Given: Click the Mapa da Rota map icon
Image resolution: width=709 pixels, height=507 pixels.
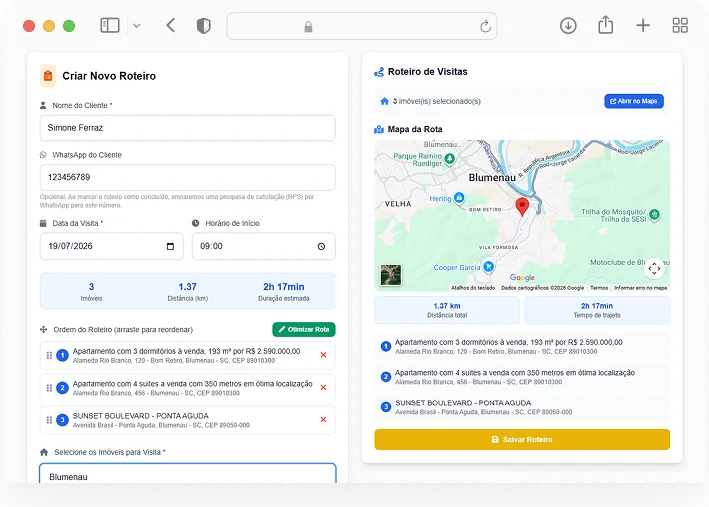Looking at the screenshot, I should pyautogui.click(x=379, y=129).
